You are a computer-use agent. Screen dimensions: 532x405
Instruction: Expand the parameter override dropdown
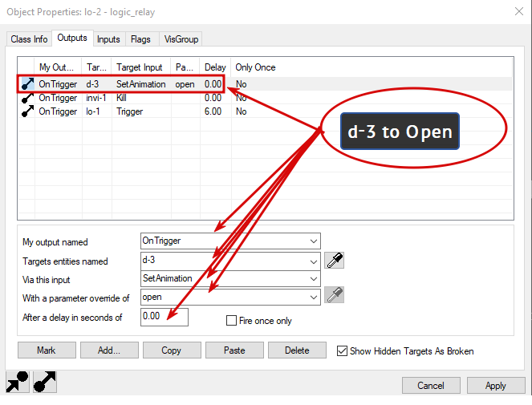(x=314, y=298)
